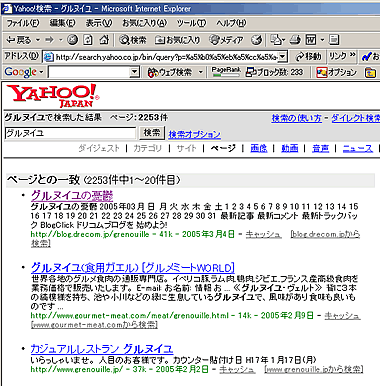Open the Google logo menu dropdown
Image resolution: width=380 pixels, height=386 pixels.
pos(41,72)
